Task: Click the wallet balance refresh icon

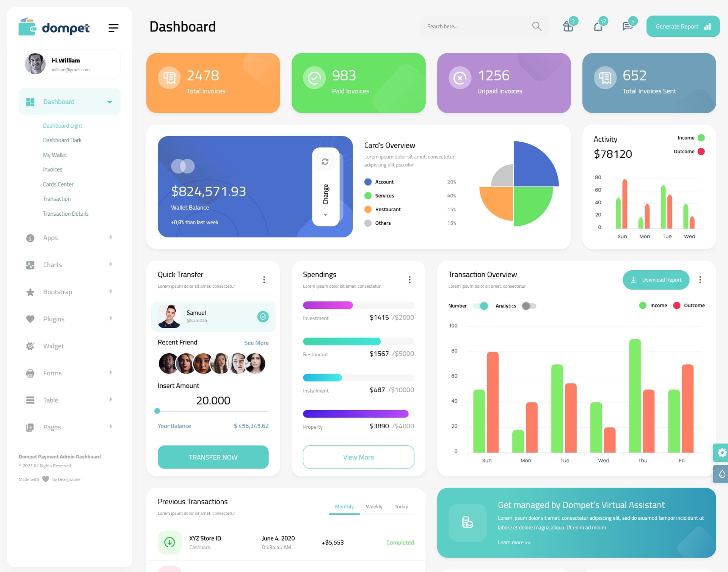Action: [325, 163]
